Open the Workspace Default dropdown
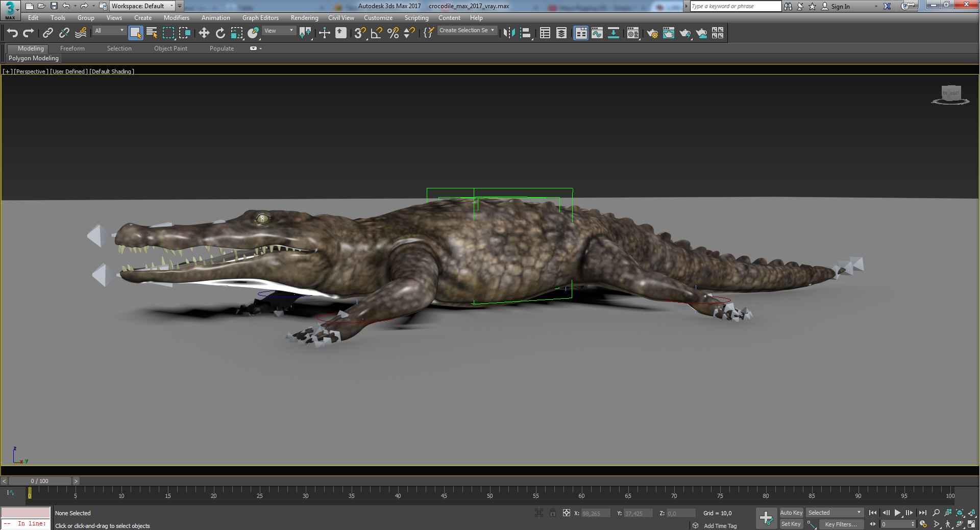The height and width of the screenshot is (530, 980). (x=142, y=6)
